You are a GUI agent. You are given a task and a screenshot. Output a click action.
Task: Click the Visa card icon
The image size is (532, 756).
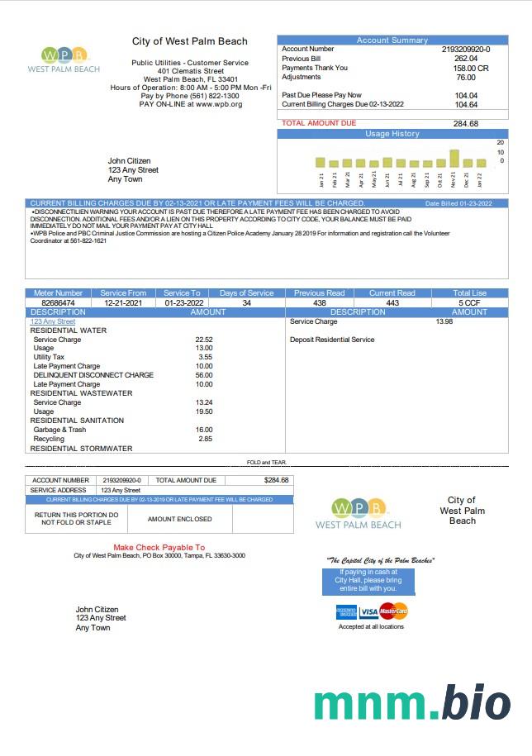click(x=368, y=612)
